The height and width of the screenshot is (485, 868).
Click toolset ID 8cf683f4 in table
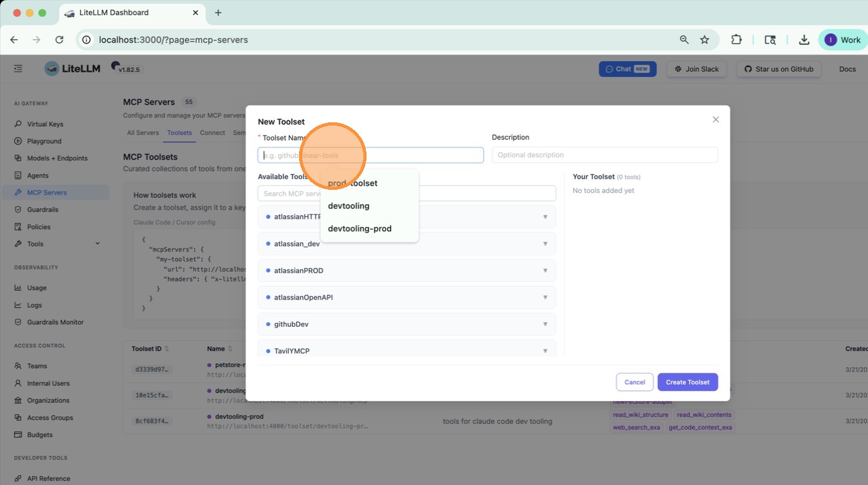tap(152, 421)
